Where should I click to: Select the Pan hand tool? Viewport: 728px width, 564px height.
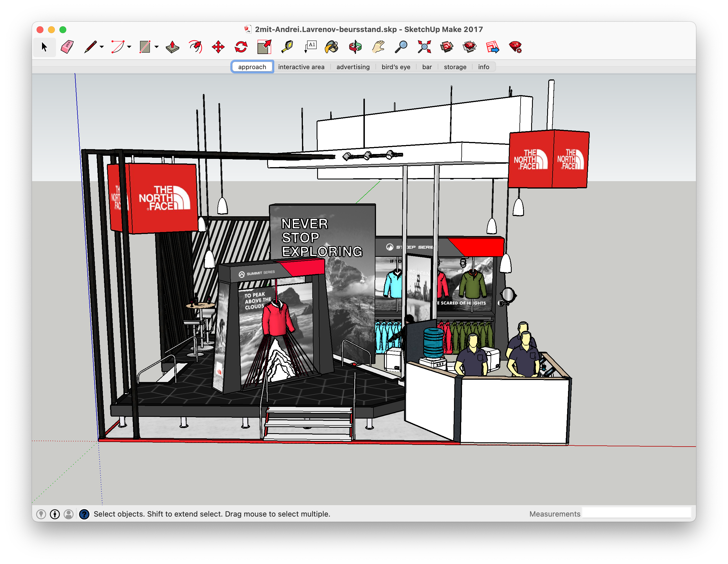(x=378, y=47)
